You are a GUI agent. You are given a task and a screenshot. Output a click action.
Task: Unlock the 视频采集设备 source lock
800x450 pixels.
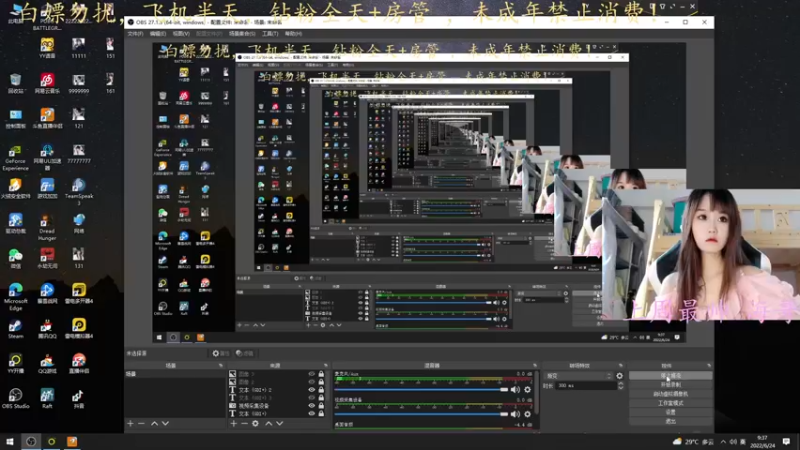point(321,406)
